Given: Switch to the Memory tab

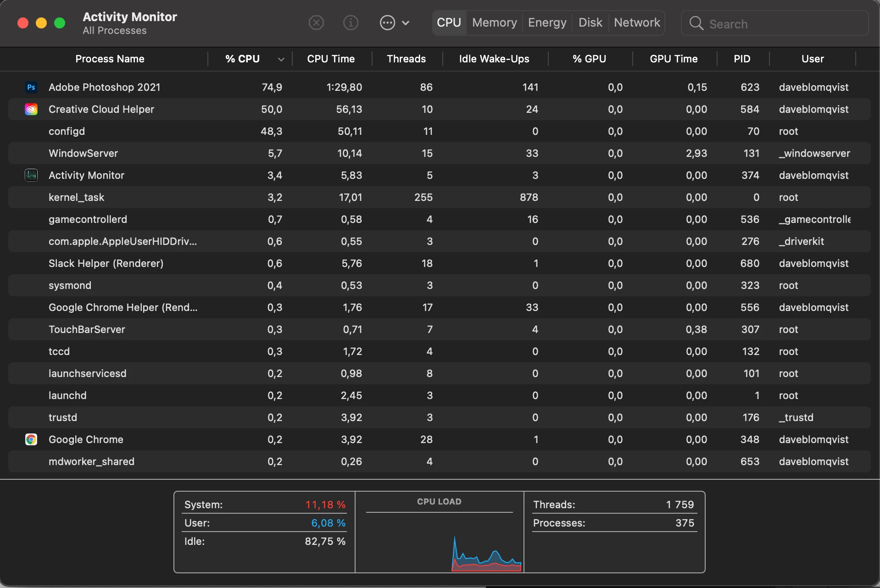Looking at the screenshot, I should tap(494, 22).
